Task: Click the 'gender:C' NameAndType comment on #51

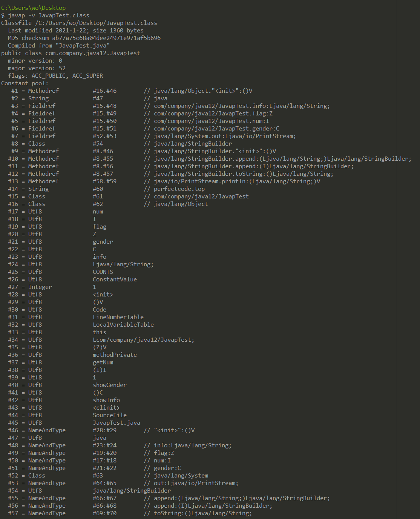Action: click(x=167, y=468)
